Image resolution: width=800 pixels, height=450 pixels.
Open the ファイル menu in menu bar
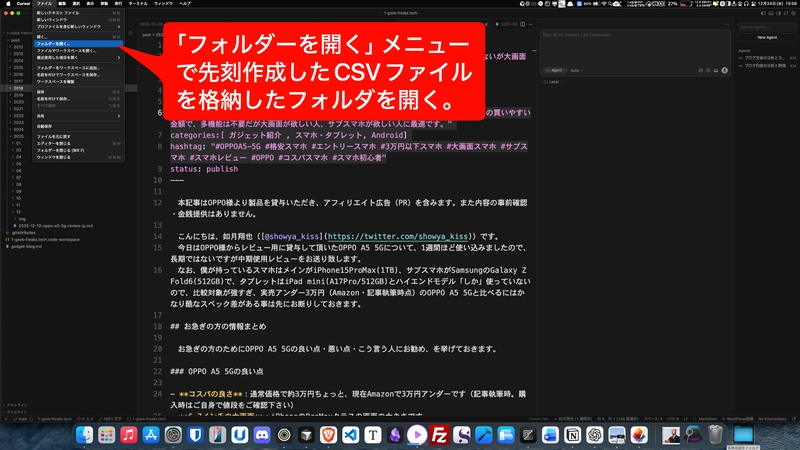(x=44, y=4)
